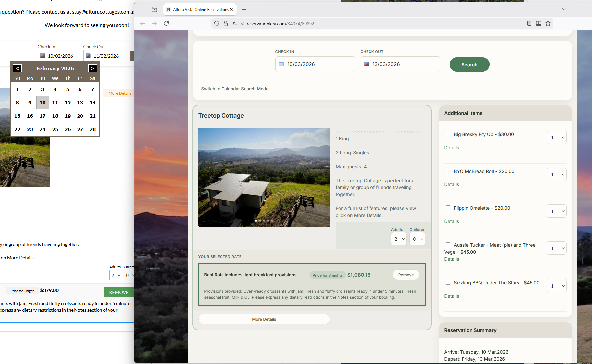The width and height of the screenshot is (592, 364).
Task: Go to previous month in calendar
Action: click(17, 68)
